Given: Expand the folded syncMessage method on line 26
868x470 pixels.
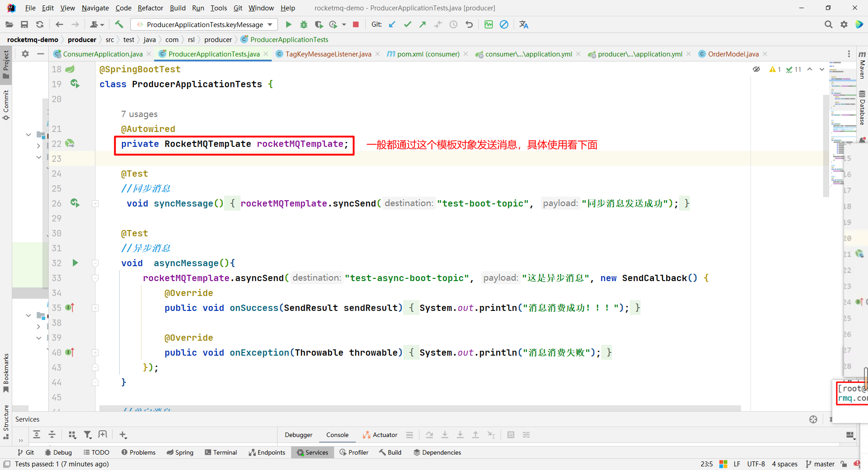Looking at the screenshot, I should point(95,203).
